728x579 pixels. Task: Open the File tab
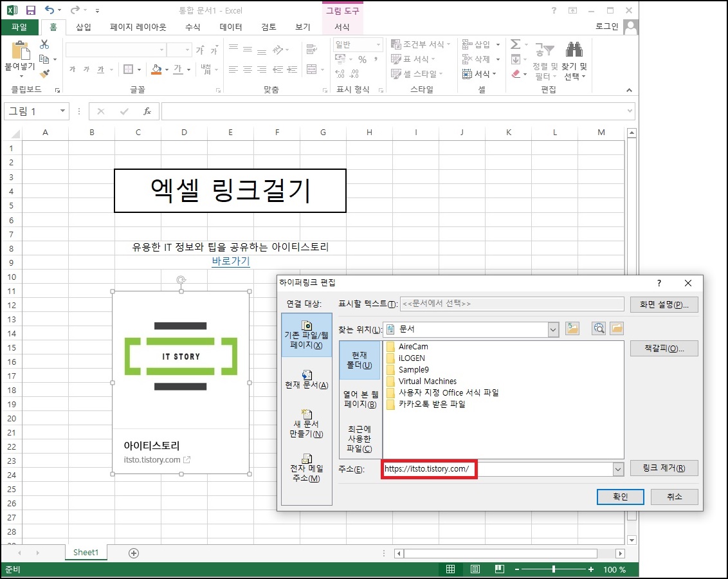(x=19, y=27)
